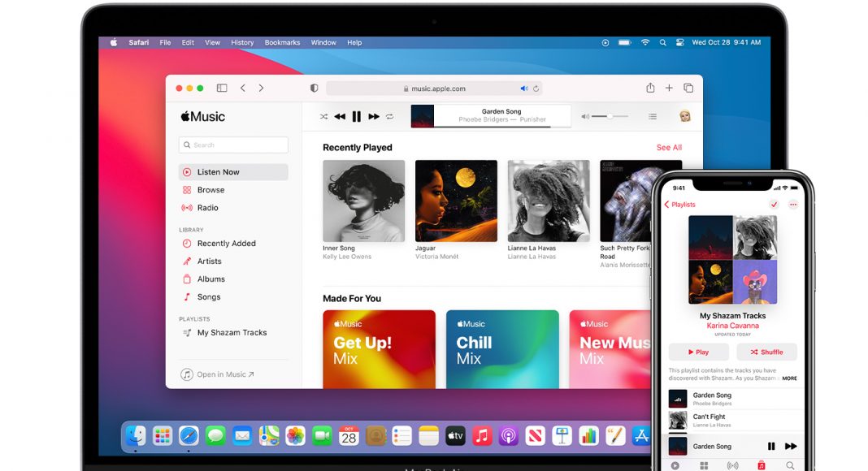
Task: Open Maps from the Dock
Action: pos(269,436)
